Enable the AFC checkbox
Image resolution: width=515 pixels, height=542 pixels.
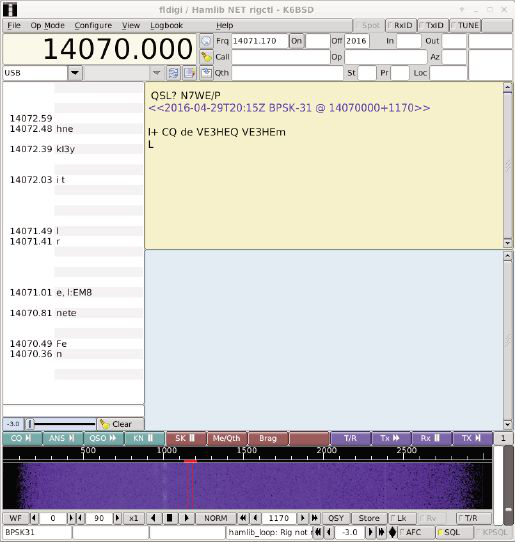416,532
